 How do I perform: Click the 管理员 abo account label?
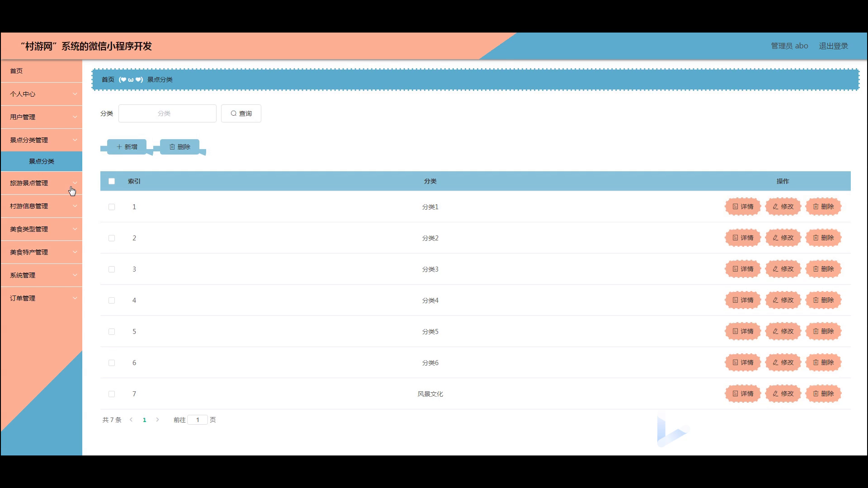point(789,46)
